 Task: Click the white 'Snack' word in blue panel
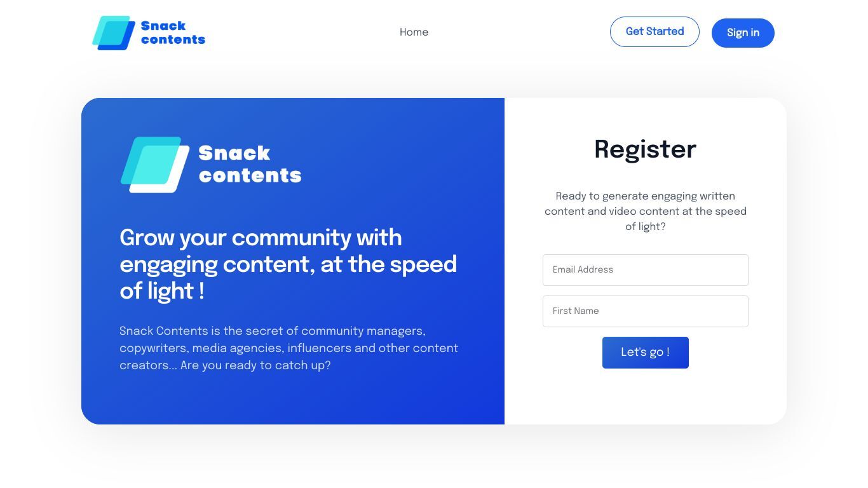click(x=234, y=153)
